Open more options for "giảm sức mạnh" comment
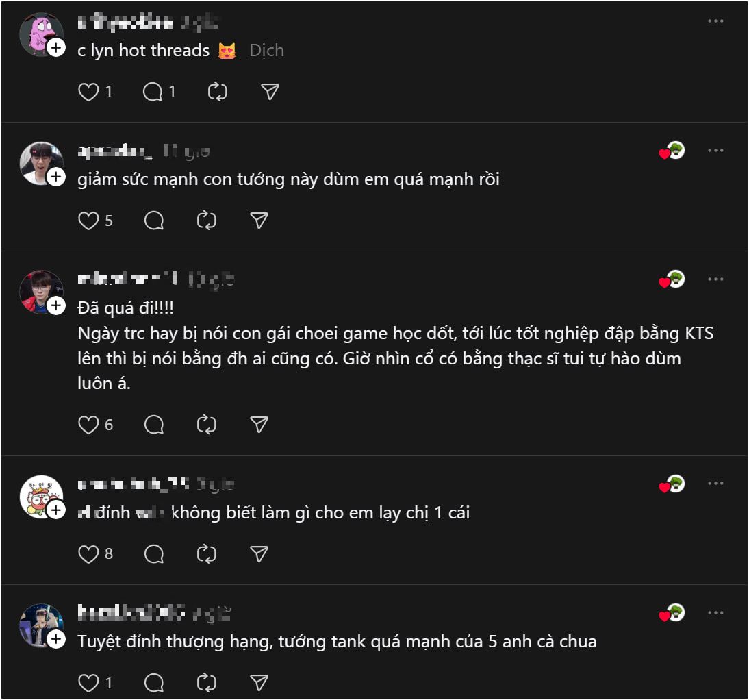This screenshot has height=700, width=749. tap(715, 151)
